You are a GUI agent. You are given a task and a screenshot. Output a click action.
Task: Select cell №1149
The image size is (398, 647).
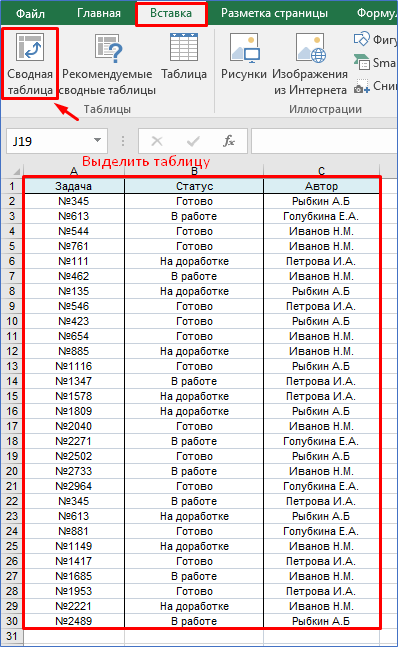(74, 546)
